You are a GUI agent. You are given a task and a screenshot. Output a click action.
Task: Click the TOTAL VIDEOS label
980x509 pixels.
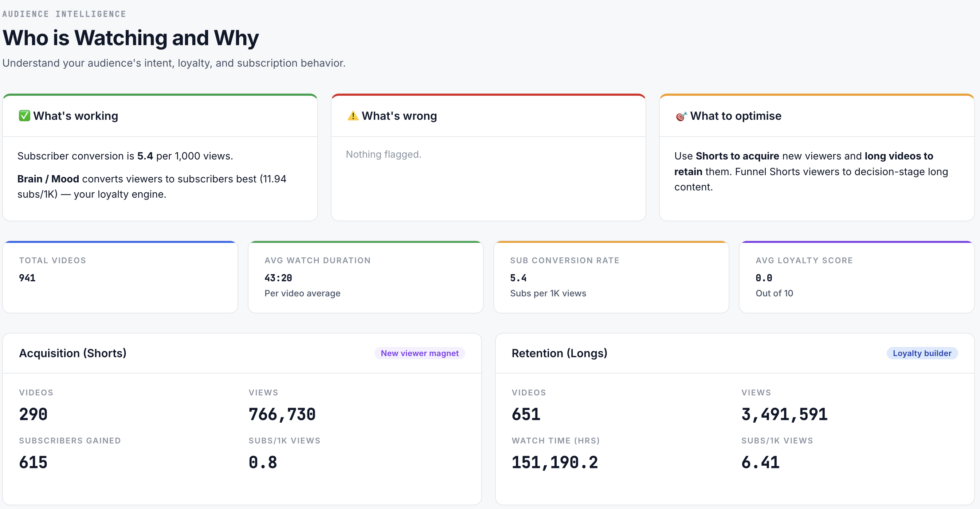[x=52, y=260]
